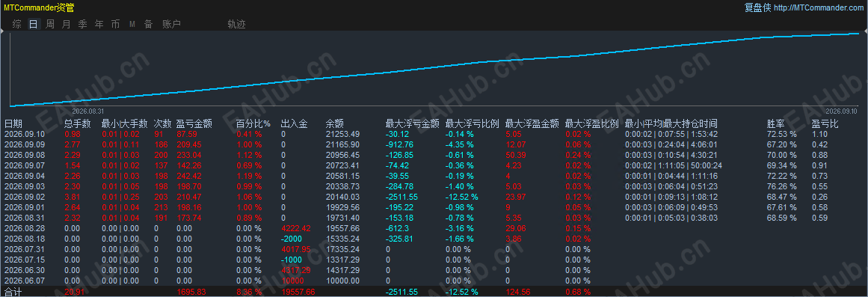This screenshot has width=868, height=297.
Task: Click the 复盘侠 label
Action: click(x=758, y=7)
